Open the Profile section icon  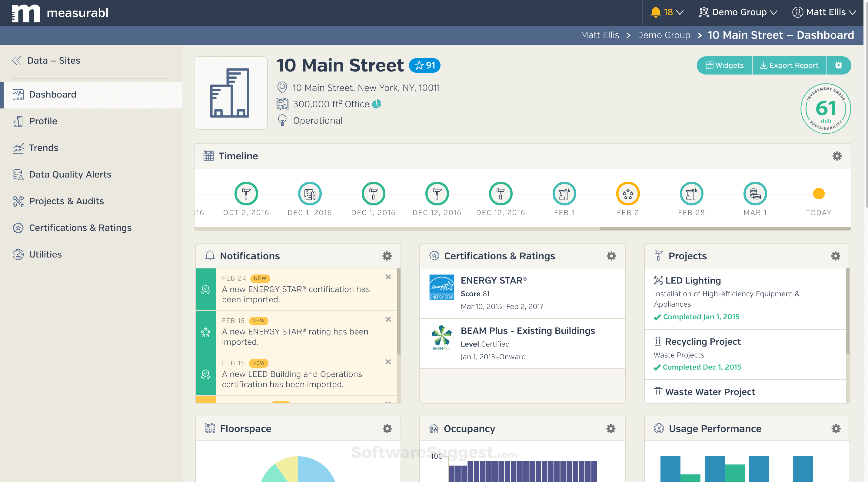coord(18,121)
